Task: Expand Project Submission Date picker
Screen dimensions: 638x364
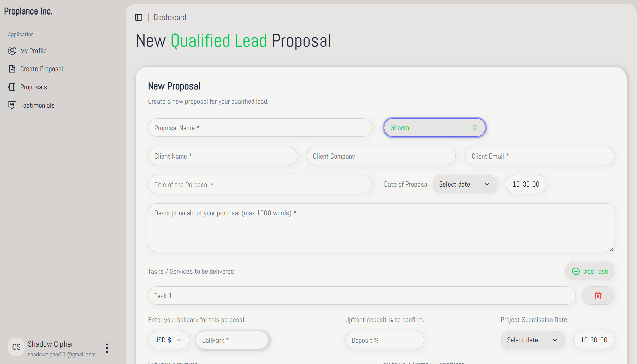Action: (x=532, y=340)
